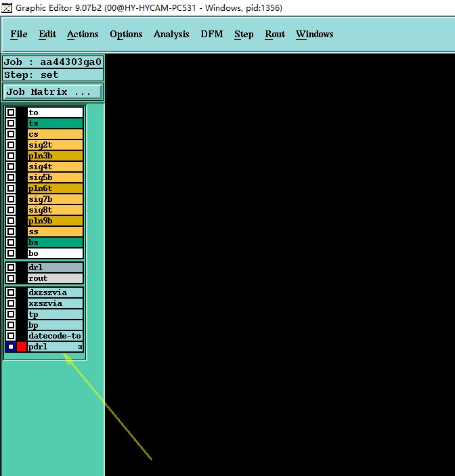Click the Job Matrix ... button
This screenshot has width=455, height=476.
click(x=53, y=91)
